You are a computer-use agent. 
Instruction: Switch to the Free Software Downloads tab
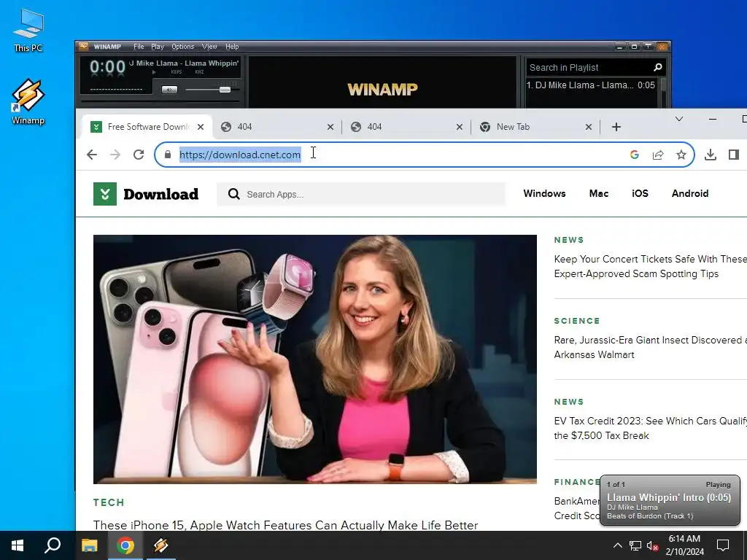tap(147, 127)
